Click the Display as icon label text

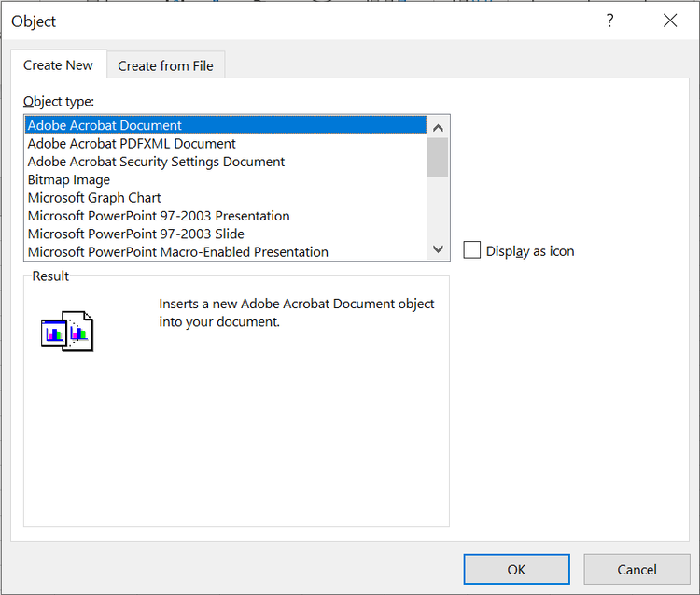click(x=530, y=251)
